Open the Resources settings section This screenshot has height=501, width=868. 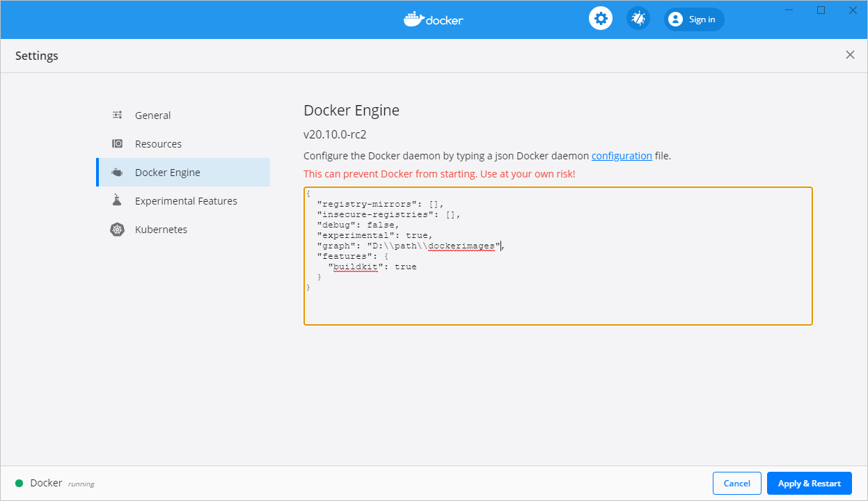[158, 143]
